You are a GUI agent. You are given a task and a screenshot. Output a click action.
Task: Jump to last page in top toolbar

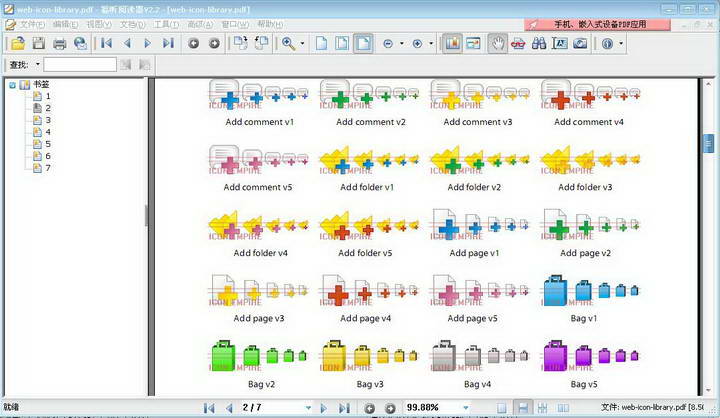pyautogui.click(x=168, y=44)
